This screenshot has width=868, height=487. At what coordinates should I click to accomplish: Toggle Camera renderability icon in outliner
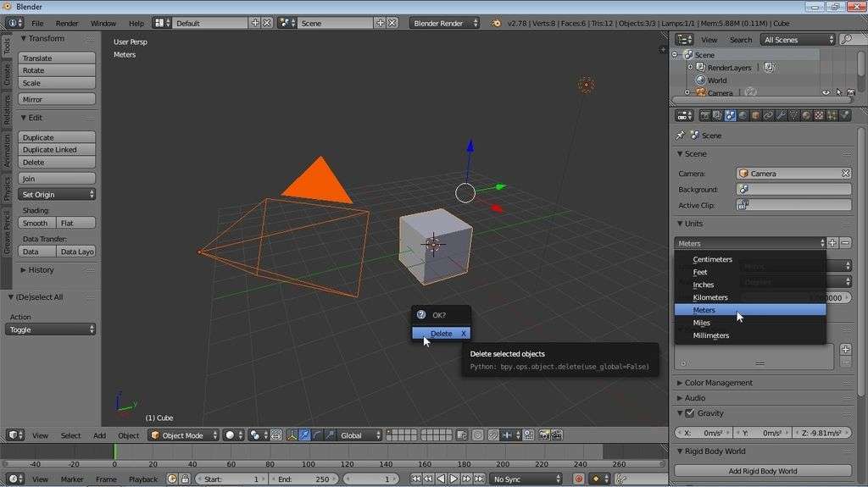[850, 93]
